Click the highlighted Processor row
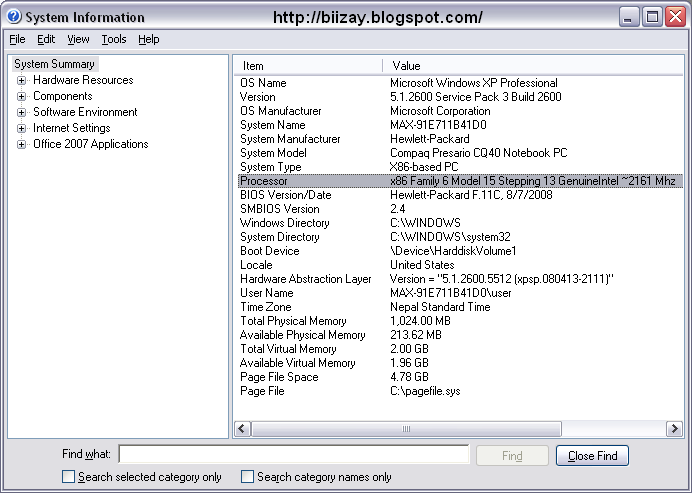This screenshot has height=493, width=692. 459,181
